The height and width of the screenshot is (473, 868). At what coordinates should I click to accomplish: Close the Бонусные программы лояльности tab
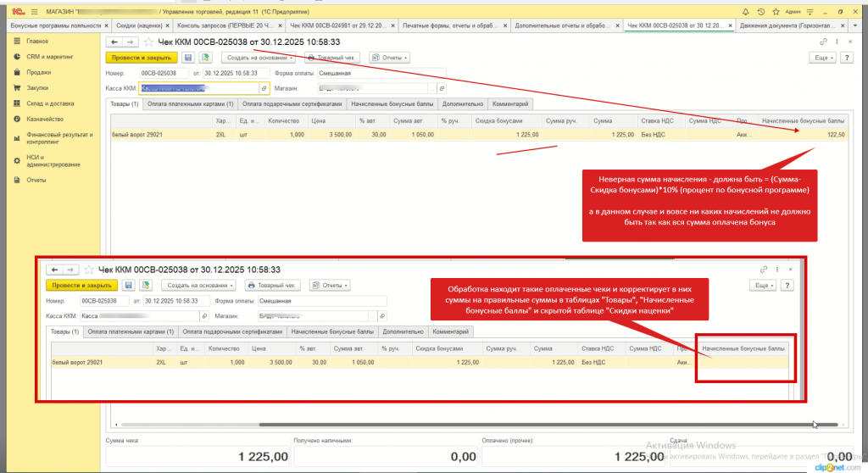(x=106, y=26)
